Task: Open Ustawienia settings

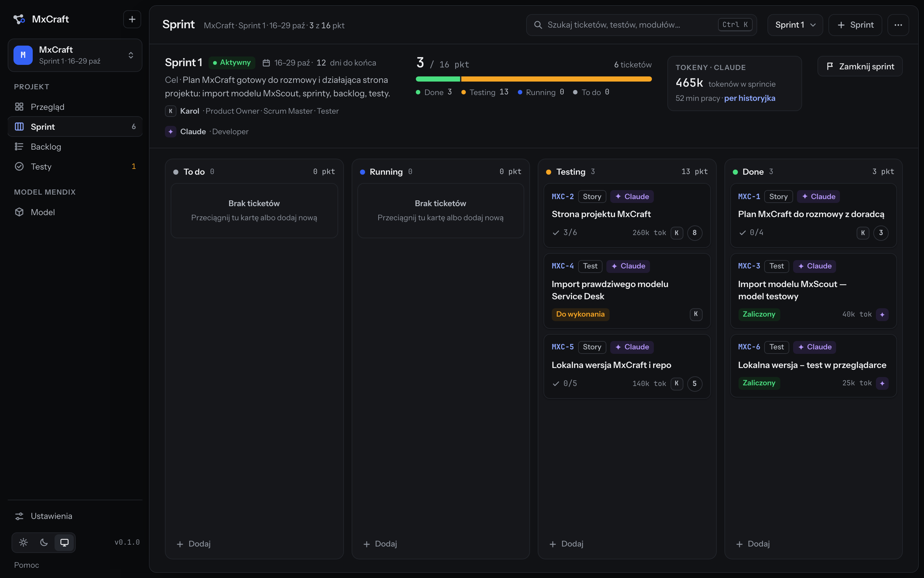Action: (75, 516)
